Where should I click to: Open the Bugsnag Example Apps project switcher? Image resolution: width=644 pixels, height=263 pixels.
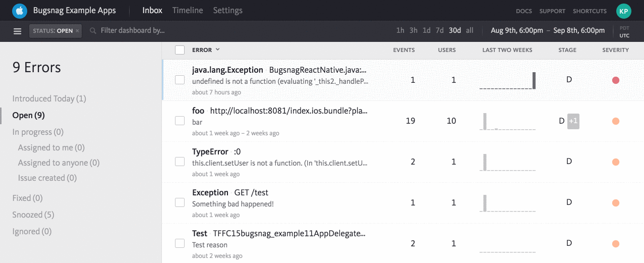click(74, 10)
